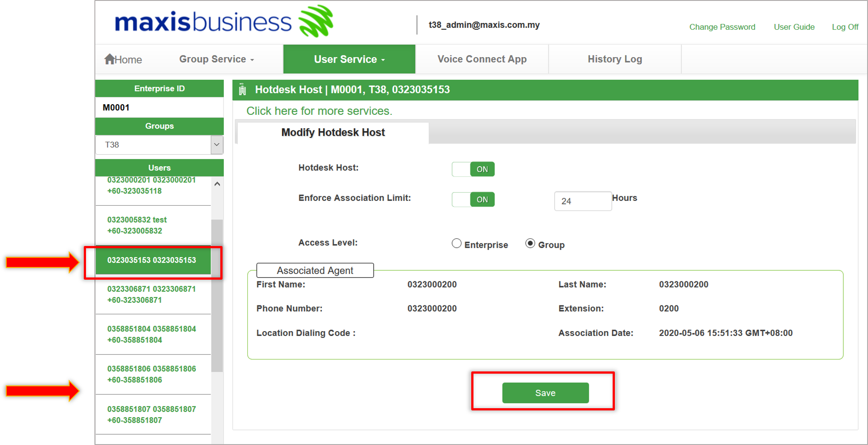The height and width of the screenshot is (445, 868).
Task: Disable the Enforce Association Limit switch
Action: click(473, 199)
